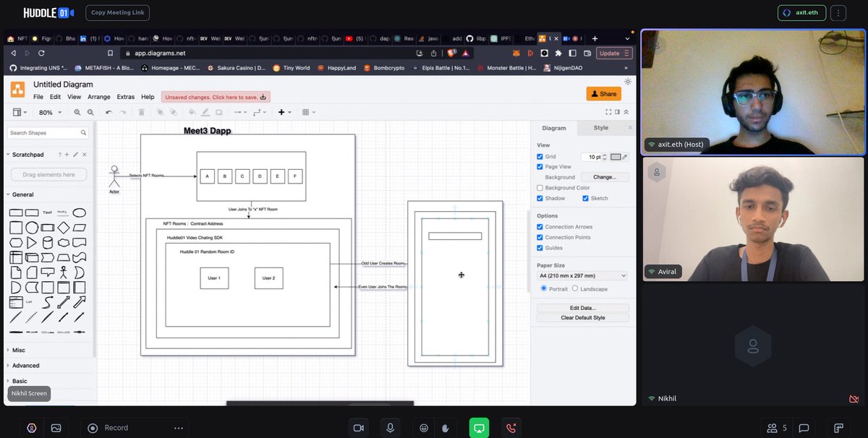Viewport: 868px width, 438px height.
Task: Open the three-dot menu beside axit.eth
Action: (838, 13)
